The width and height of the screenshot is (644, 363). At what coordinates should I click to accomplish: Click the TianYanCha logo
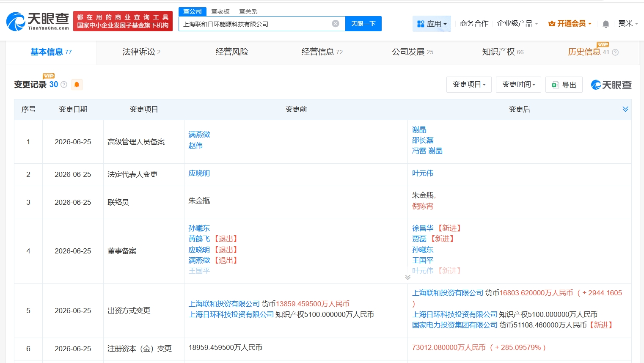pyautogui.click(x=37, y=21)
